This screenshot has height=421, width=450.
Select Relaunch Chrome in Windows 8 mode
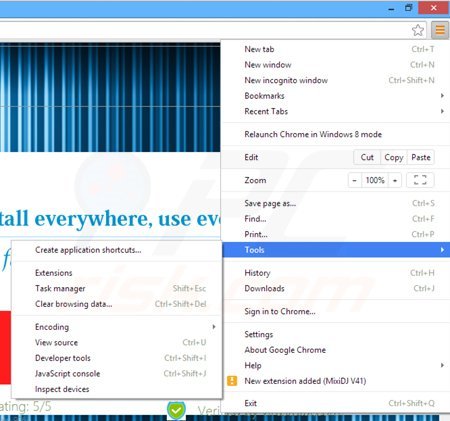point(336,134)
